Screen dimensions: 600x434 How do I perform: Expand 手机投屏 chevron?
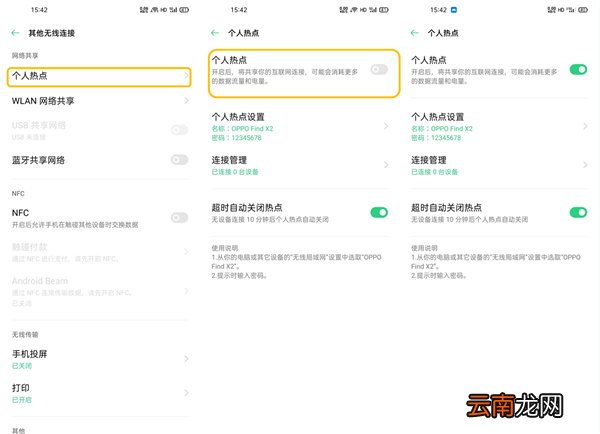pos(186,359)
